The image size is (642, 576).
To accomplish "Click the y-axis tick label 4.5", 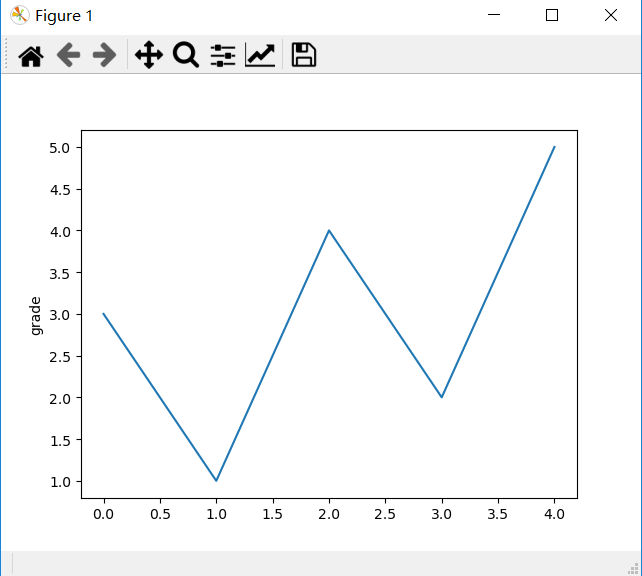I will 60,190.
